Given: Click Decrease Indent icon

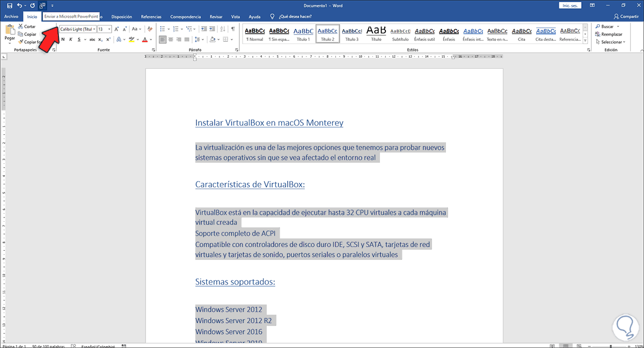Looking at the screenshot, I should pyautogui.click(x=204, y=29).
